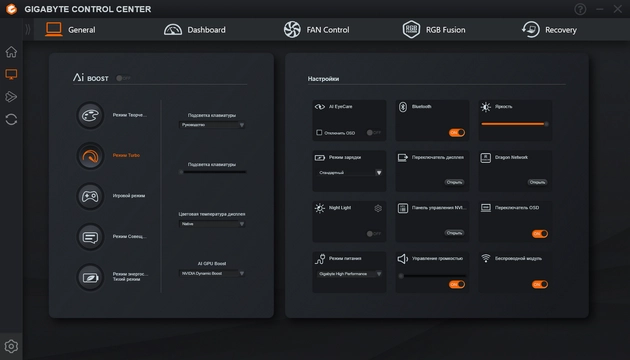The width and height of the screenshot is (630, 360).
Task: Click the Настройки heading text
Action: pyautogui.click(x=323, y=79)
